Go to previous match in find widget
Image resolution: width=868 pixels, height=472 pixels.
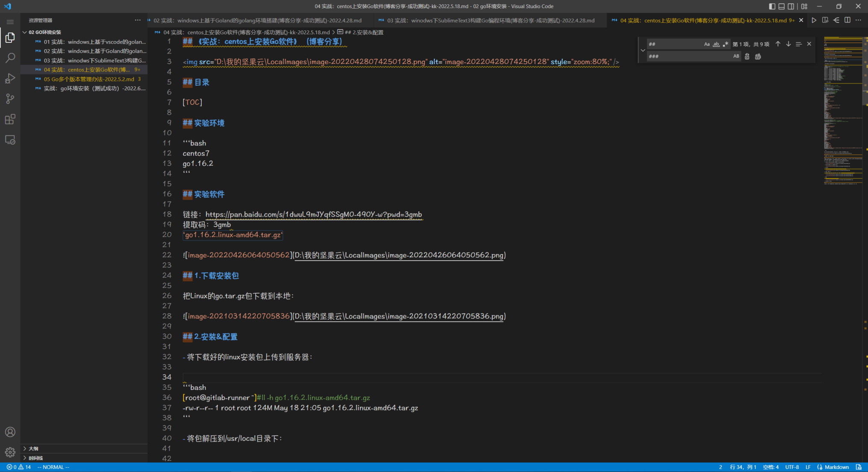click(x=778, y=44)
